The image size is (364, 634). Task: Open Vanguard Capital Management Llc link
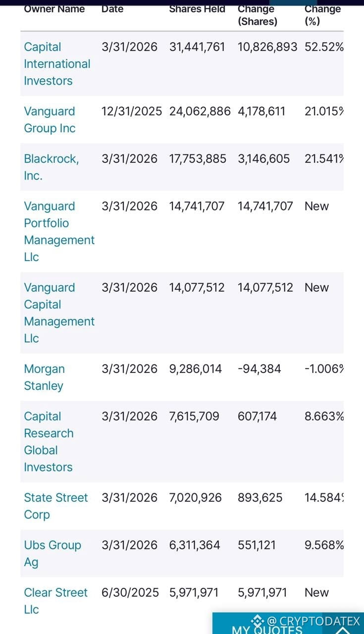pos(59,313)
